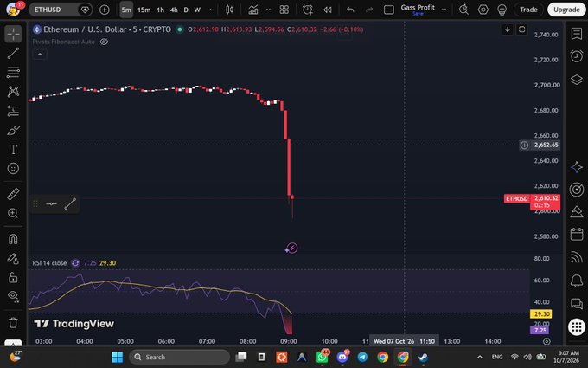The height and width of the screenshot is (368, 588).
Task: Open the light bulb ideas icon
Action: (502, 10)
